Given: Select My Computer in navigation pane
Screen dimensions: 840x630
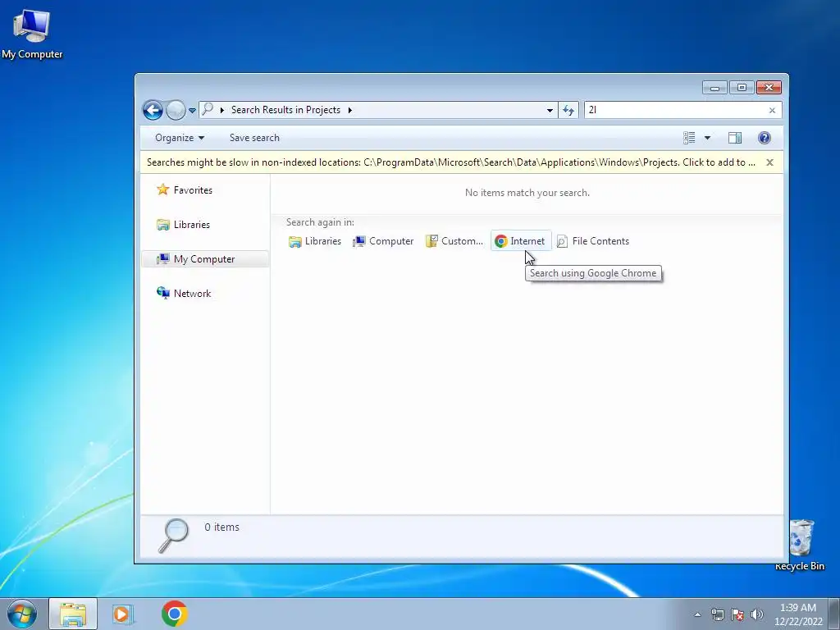Looking at the screenshot, I should click(204, 258).
